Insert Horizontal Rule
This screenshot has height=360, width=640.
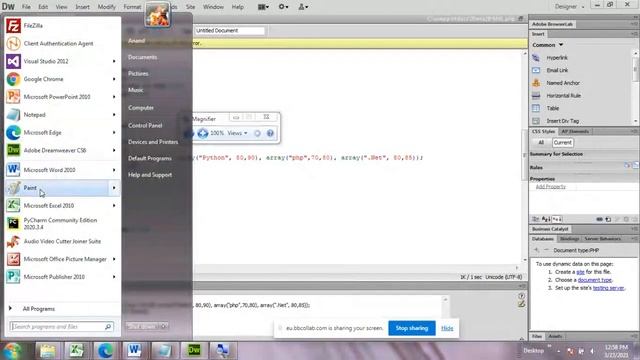[563, 96]
